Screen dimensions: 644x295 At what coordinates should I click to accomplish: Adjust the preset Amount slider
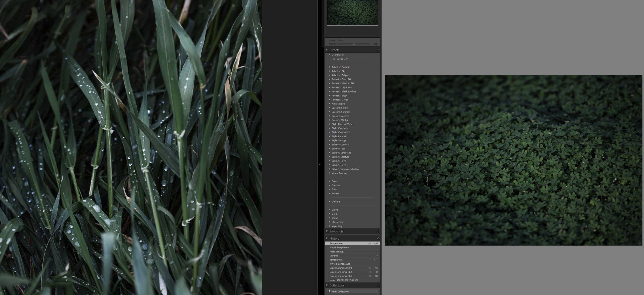click(x=354, y=44)
